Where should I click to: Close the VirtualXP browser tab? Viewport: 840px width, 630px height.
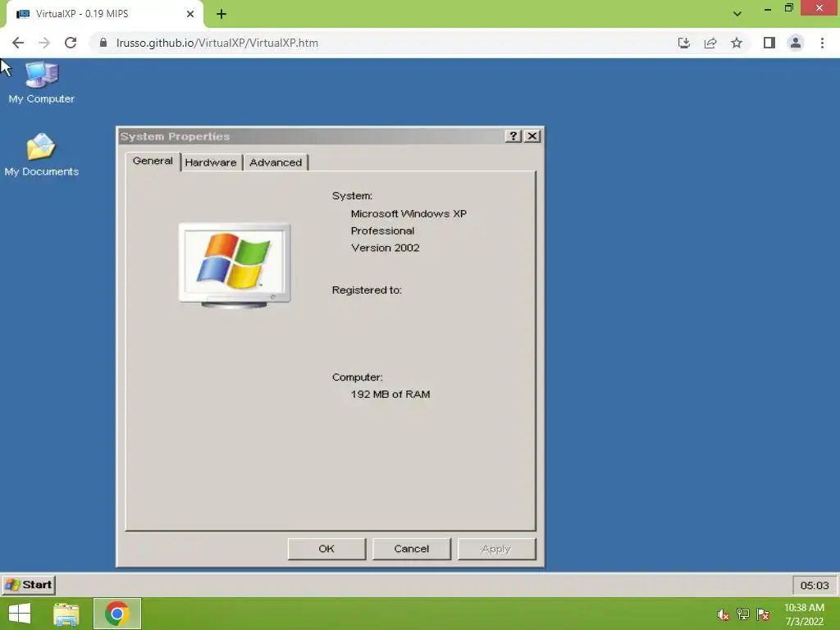click(x=190, y=14)
